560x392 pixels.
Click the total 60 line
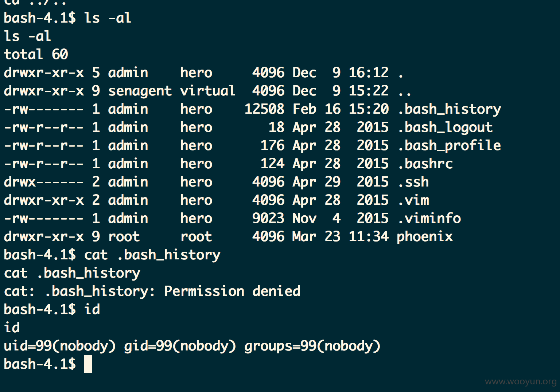(x=36, y=55)
